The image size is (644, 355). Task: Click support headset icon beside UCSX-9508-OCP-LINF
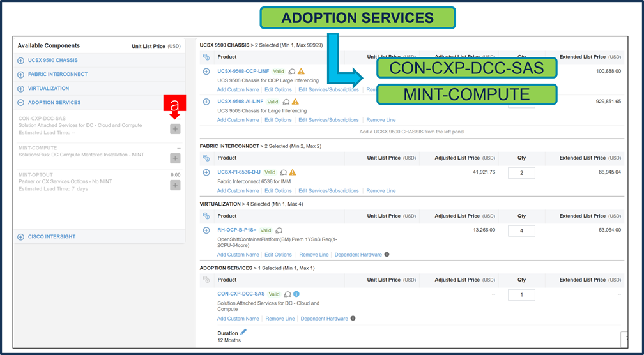tap(292, 72)
